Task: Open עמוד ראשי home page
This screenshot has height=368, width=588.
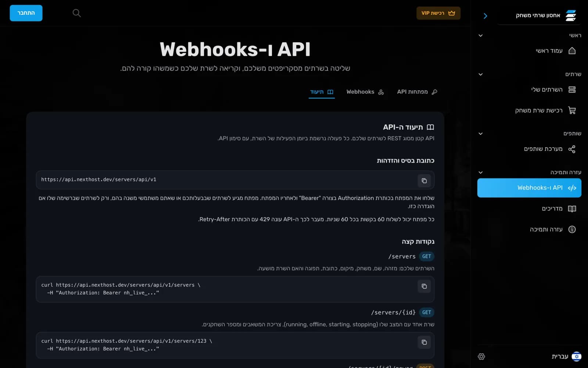Action: tap(529, 51)
